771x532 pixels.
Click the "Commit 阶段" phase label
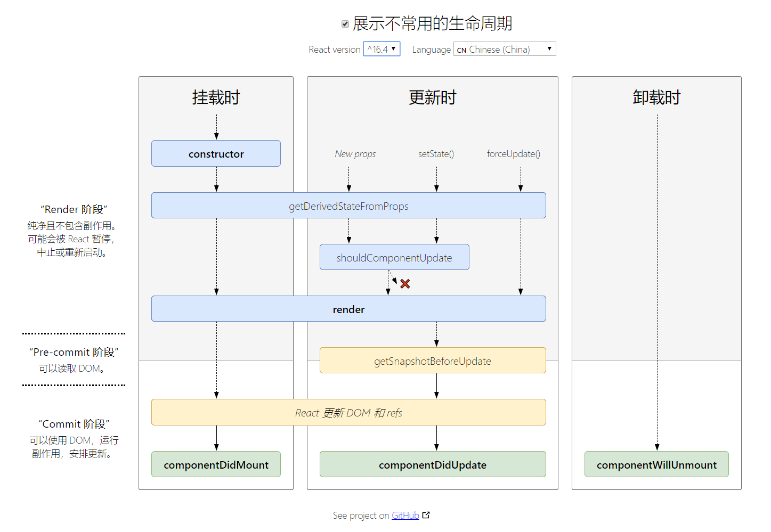tap(74, 424)
